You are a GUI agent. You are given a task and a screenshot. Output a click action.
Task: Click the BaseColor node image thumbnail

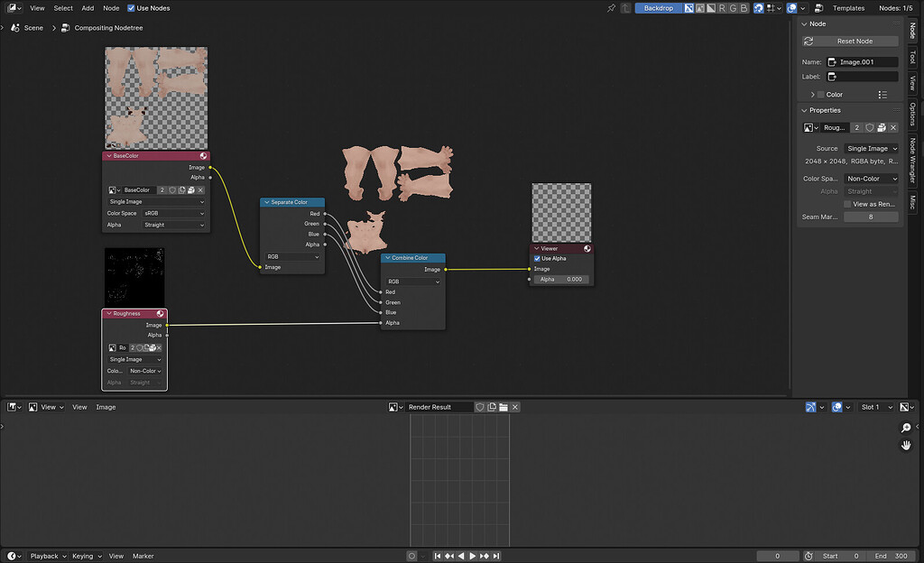(x=156, y=98)
